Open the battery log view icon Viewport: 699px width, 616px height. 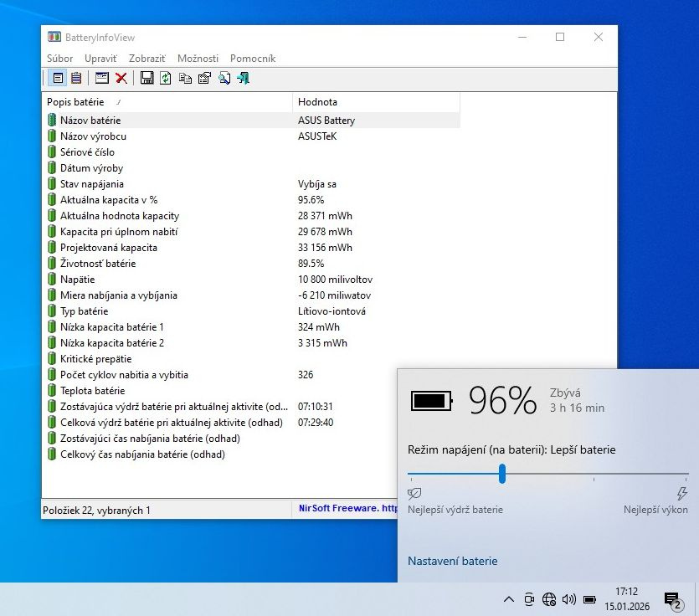[76, 78]
